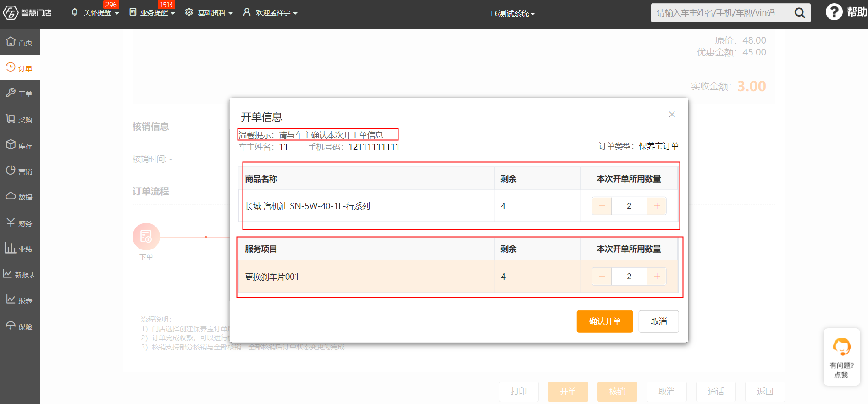Viewport: 868px width, 404px height.
Task: Click quantity field for 长城 汽机油
Action: click(629, 206)
